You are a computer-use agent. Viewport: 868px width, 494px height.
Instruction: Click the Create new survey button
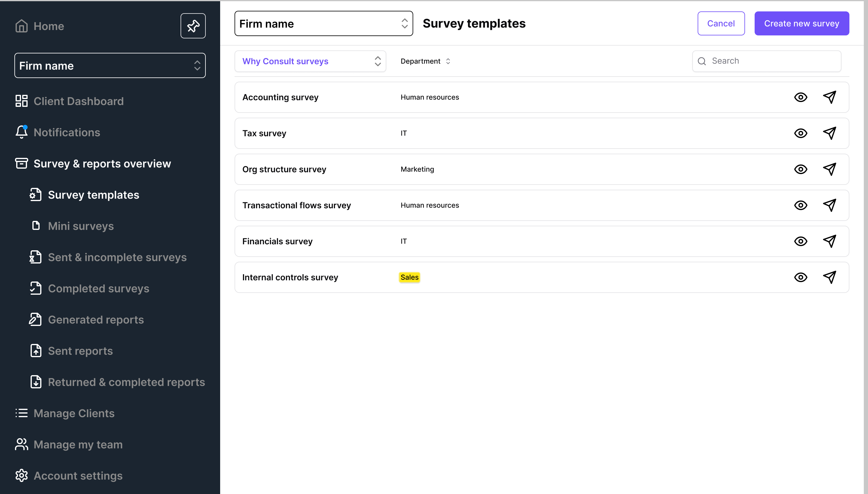(801, 23)
